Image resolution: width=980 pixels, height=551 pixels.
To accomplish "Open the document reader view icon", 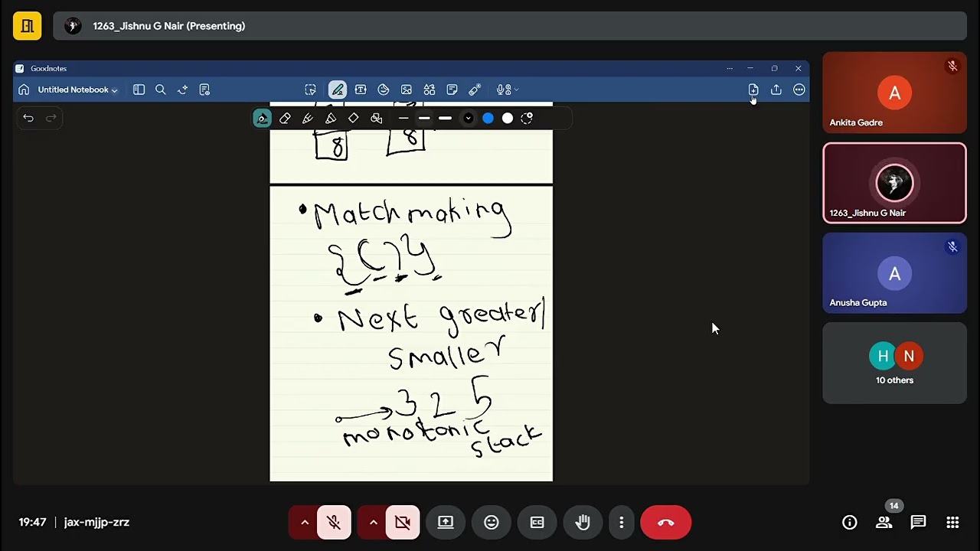I will (204, 90).
